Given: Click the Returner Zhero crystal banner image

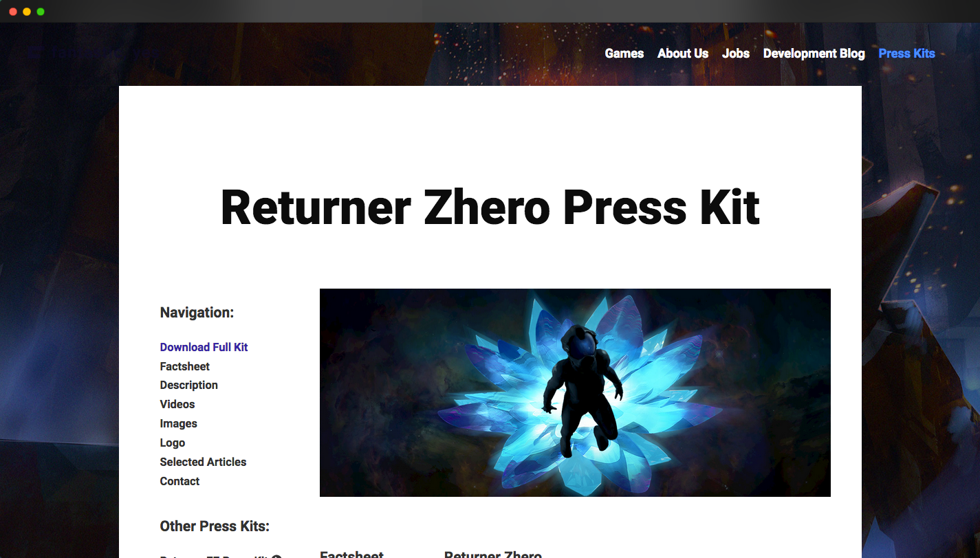Looking at the screenshot, I should [575, 392].
